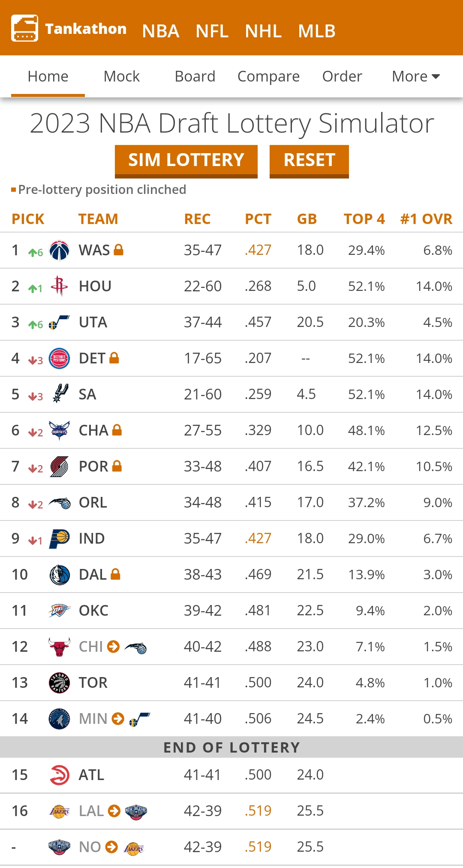Click the Toronto Raptors team logo
463x868 pixels.
pyautogui.click(x=59, y=683)
